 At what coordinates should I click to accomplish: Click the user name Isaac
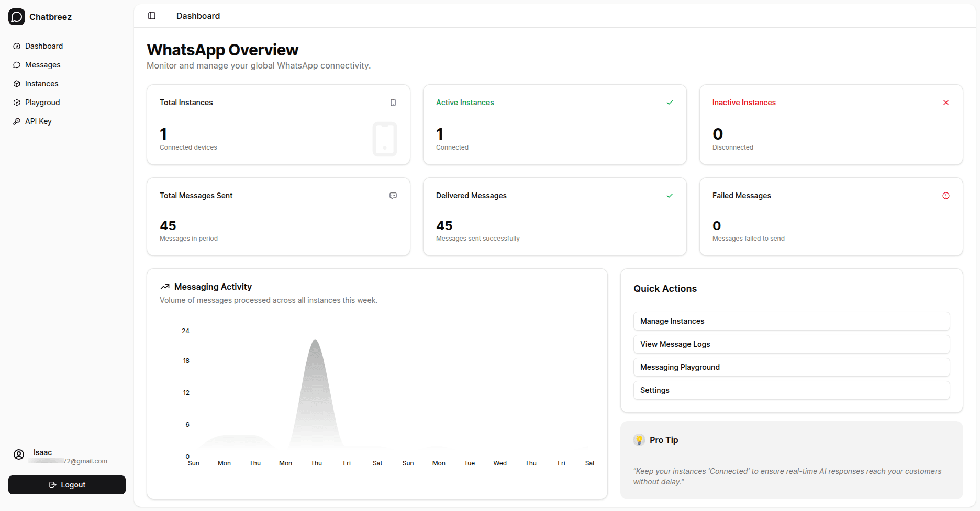(43, 452)
